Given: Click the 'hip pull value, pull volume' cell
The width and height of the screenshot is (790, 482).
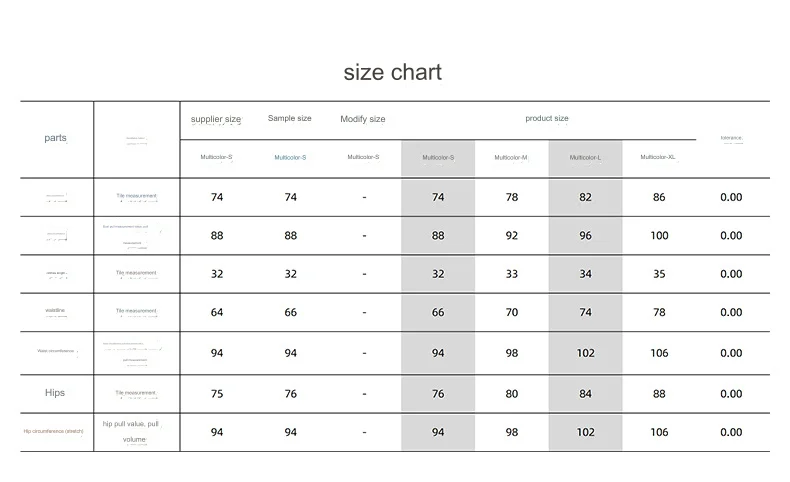Looking at the screenshot, I should [x=134, y=432].
